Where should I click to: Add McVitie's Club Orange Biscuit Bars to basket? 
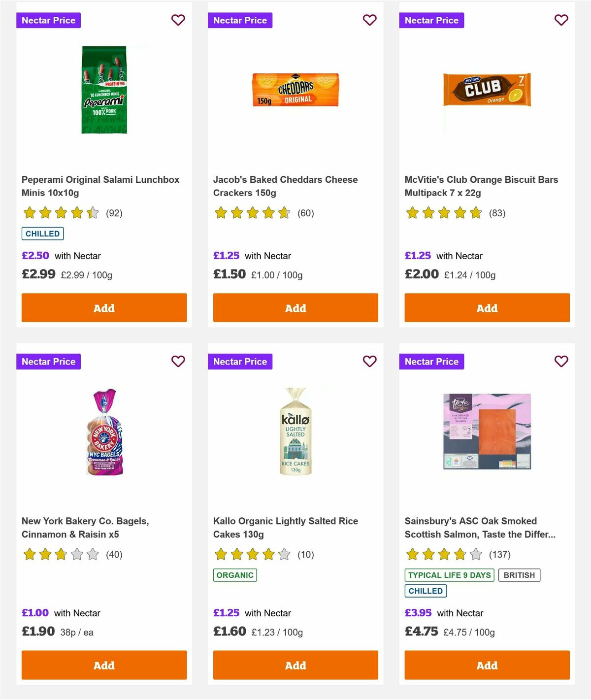tap(487, 307)
